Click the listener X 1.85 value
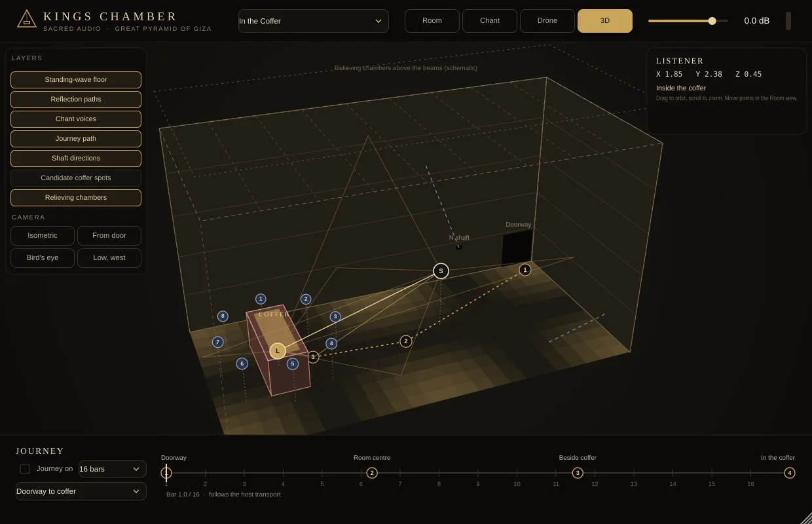812x524 pixels. coord(669,75)
